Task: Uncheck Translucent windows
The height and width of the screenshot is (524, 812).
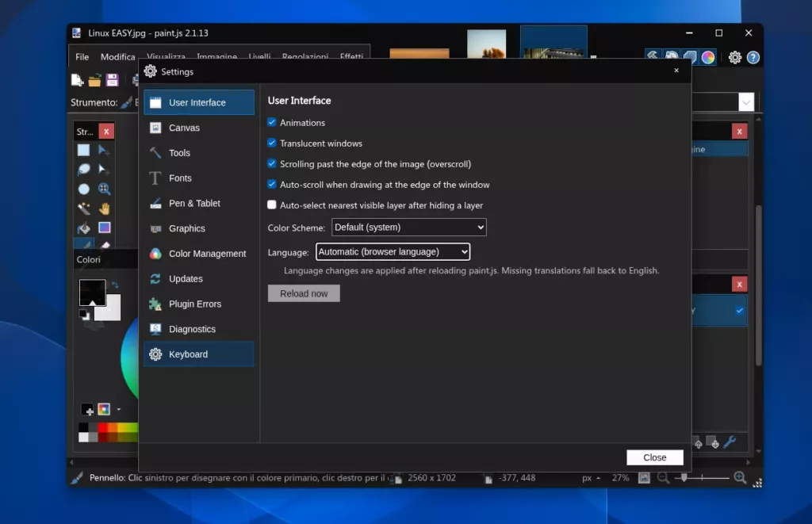Action: 272,143
